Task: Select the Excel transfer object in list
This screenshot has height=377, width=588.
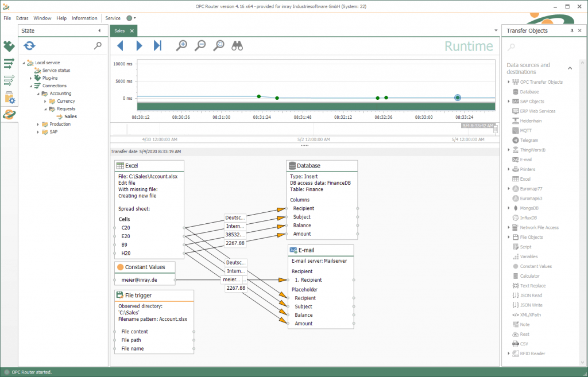Action: (x=525, y=179)
